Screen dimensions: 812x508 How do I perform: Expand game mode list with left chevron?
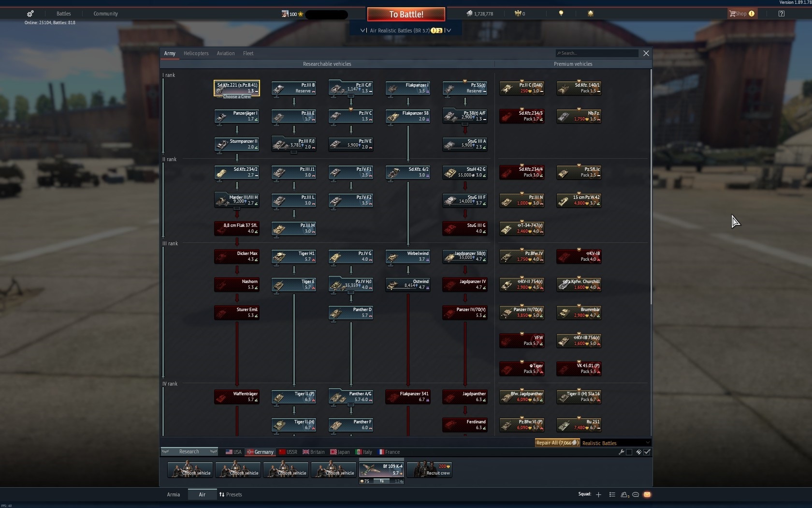coord(363,30)
